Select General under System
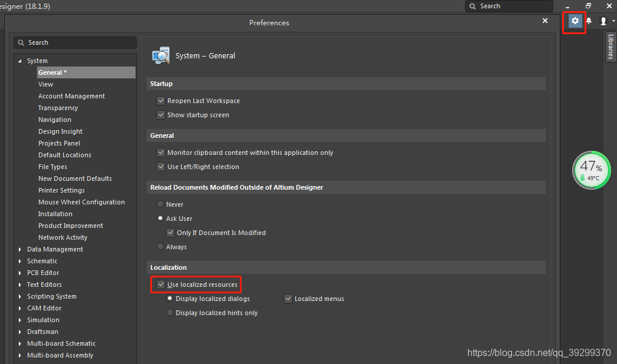617x364 pixels. pyautogui.click(x=86, y=72)
